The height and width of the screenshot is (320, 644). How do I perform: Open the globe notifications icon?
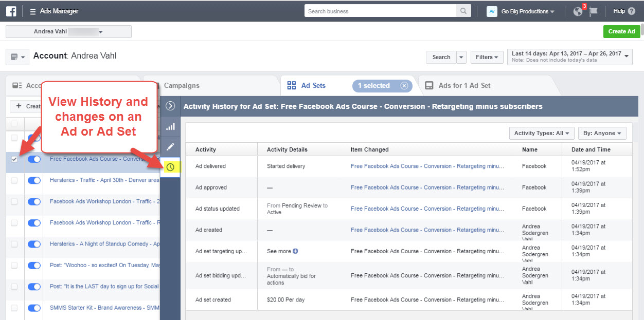[x=578, y=11]
